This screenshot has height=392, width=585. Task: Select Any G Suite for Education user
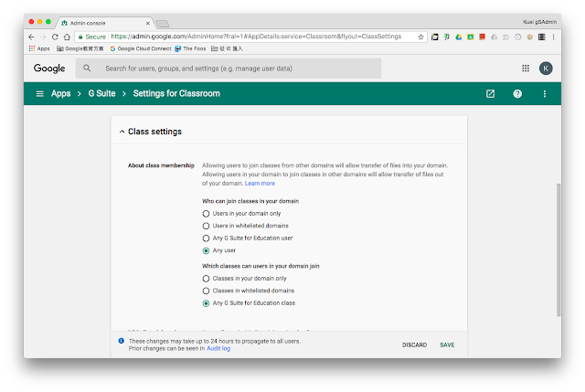206,238
